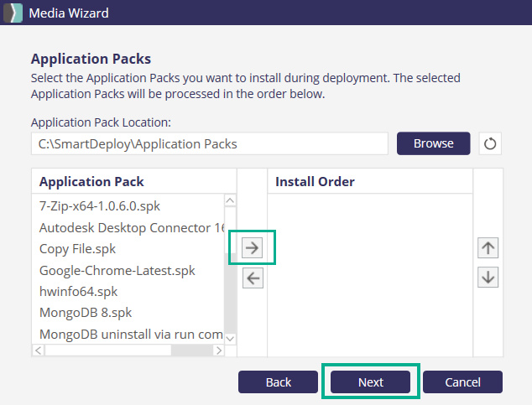Click the left arrow to remove pack
The width and height of the screenshot is (532, 405).
(x=253, y=278)
